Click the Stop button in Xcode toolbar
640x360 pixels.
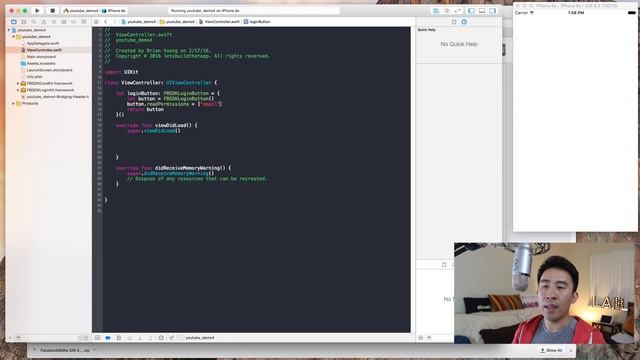[52, 11]
